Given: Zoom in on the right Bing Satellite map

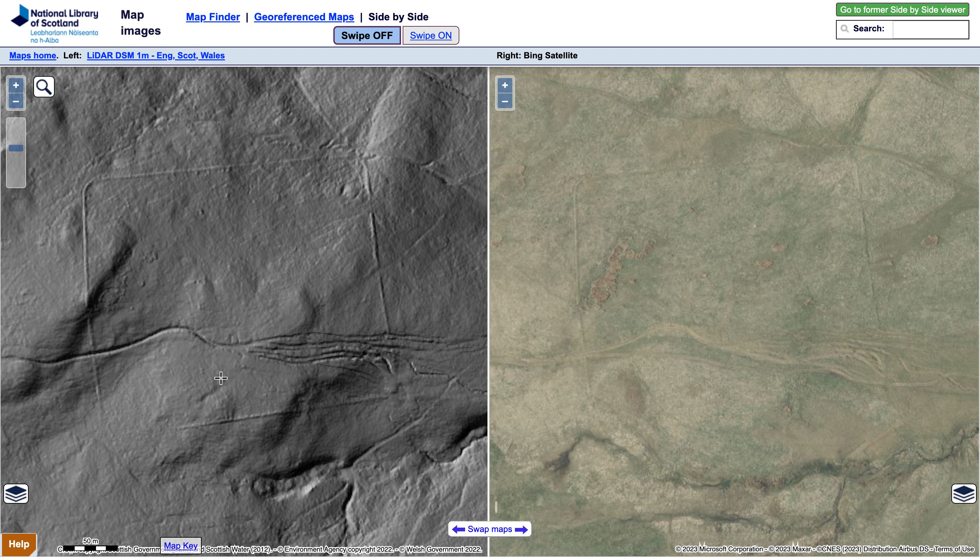Looking at the screenshot, I should [505, 85].
